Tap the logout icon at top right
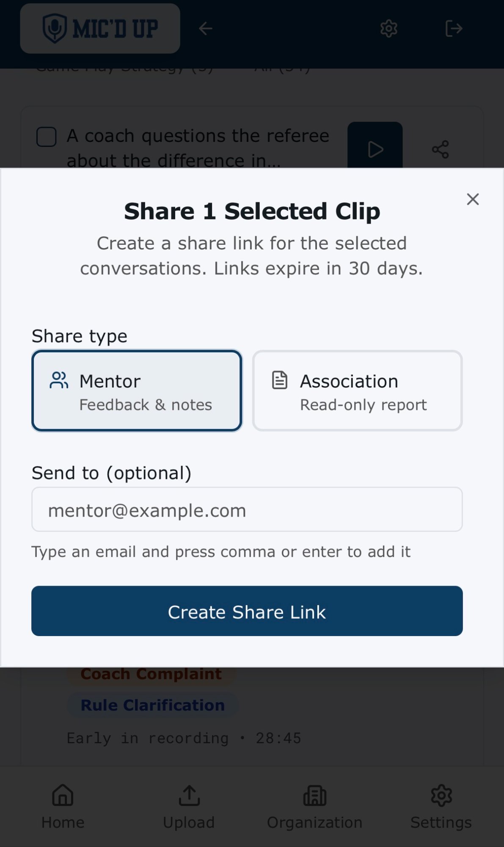The image size is (504, 847). click(x=454, y=28)
